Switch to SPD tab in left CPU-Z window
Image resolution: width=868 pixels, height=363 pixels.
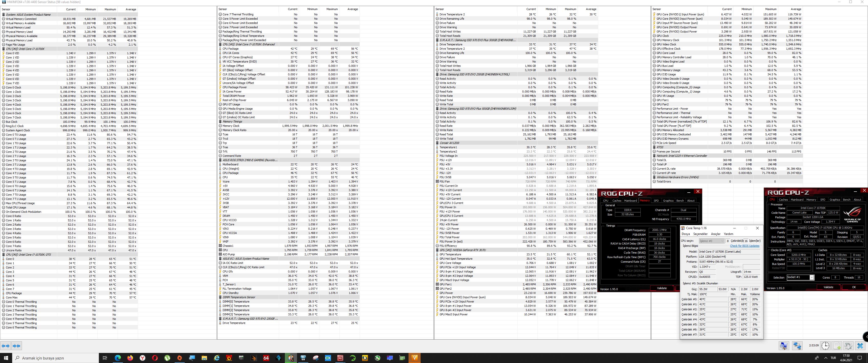(x=656, y=200)
